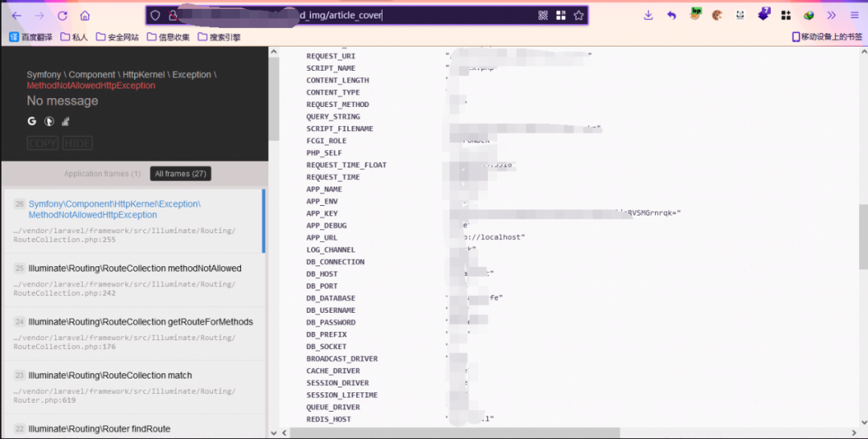
Task: Click the page scroll up arrow at far right
Action: point(863,51)
